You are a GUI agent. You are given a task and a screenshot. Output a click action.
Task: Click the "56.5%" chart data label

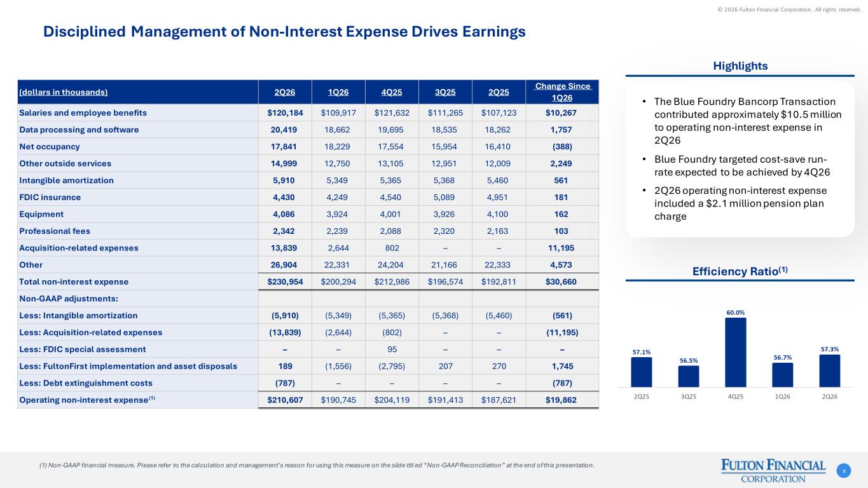688,360
